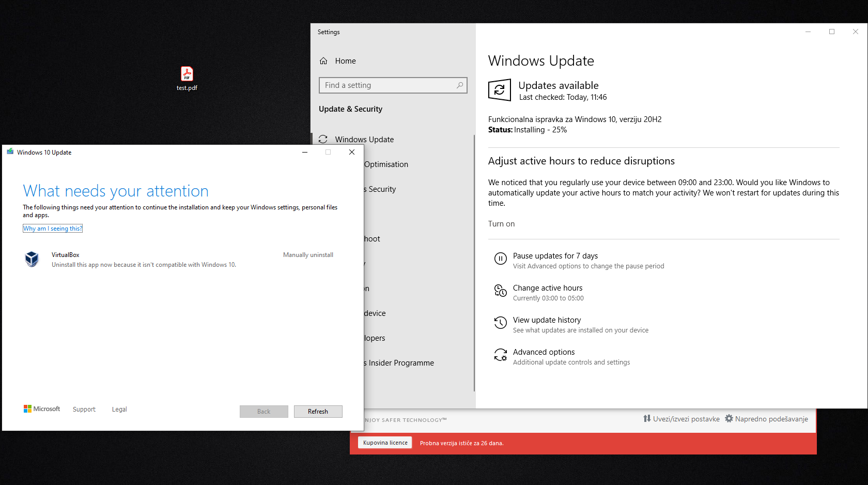Minimize the Settings window
The height and width of the screenshot is (485, 868).
[x=808, y=32]
